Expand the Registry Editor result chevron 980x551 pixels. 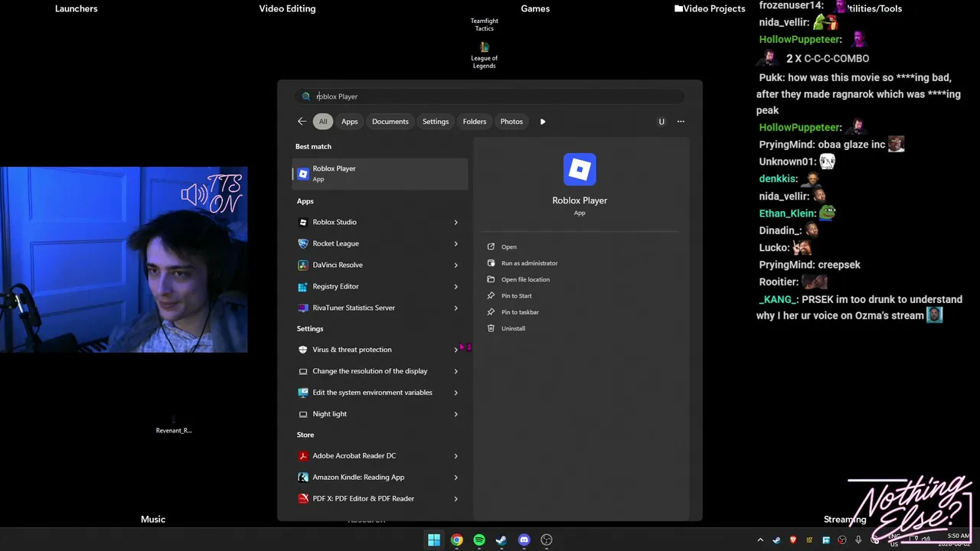click(456, 287)
